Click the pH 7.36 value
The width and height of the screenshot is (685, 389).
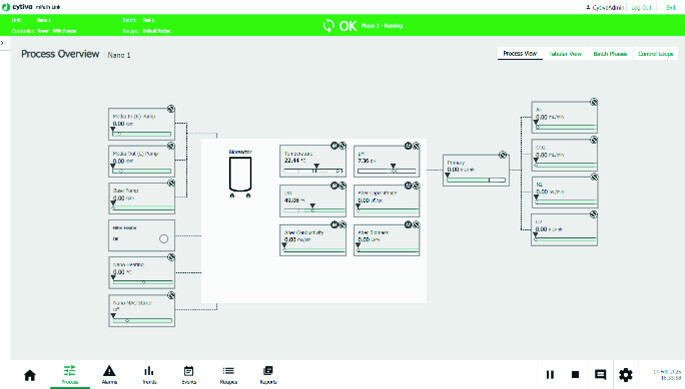367,160
